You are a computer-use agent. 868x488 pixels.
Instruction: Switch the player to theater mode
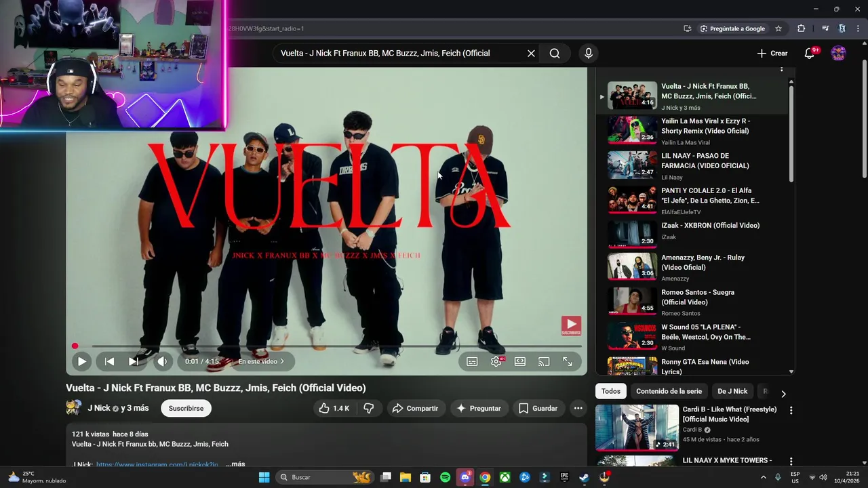(520, 362)
